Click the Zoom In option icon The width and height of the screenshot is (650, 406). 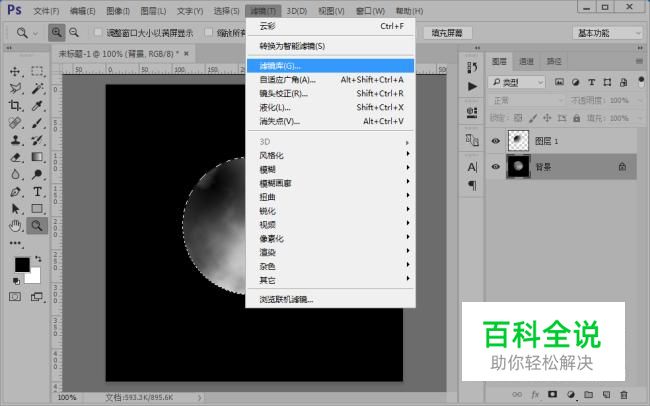point(56,32)
